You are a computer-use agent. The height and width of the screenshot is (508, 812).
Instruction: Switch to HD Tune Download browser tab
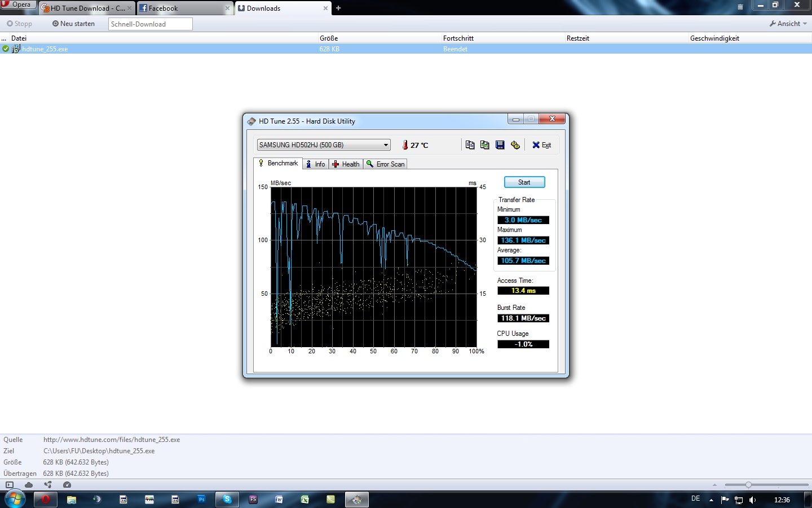86,8
